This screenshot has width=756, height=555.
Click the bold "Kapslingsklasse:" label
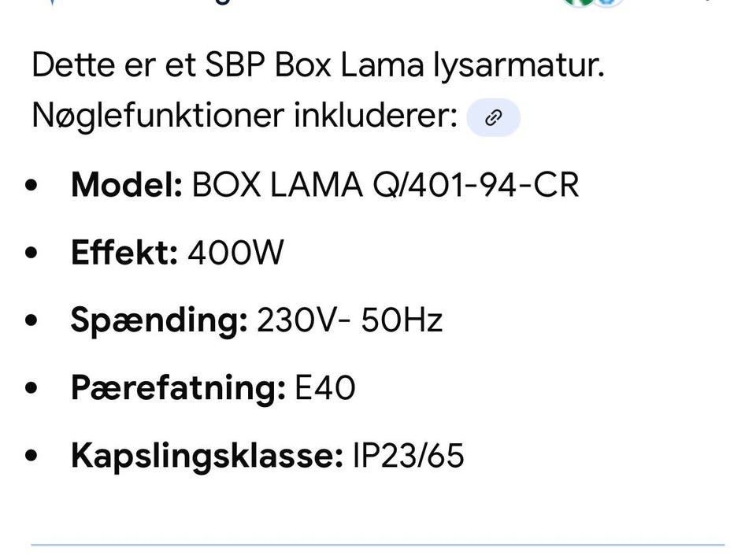pos(207,456)
